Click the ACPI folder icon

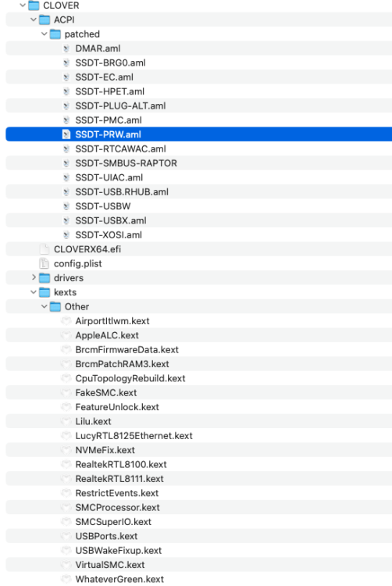tap(45, 20)
